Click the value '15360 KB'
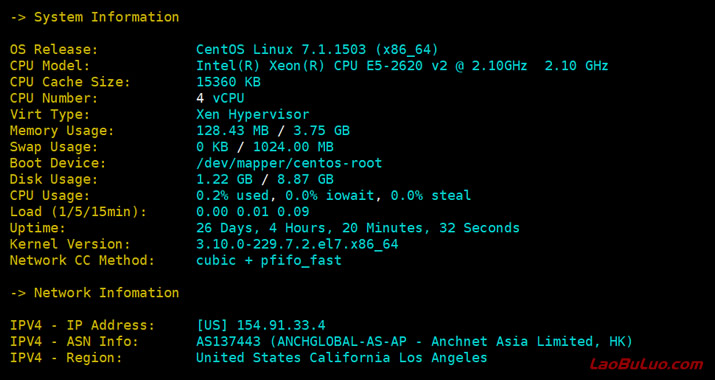The height and width of the screenshot is (380, 715). pyautogui.click(x=228, y=82)
